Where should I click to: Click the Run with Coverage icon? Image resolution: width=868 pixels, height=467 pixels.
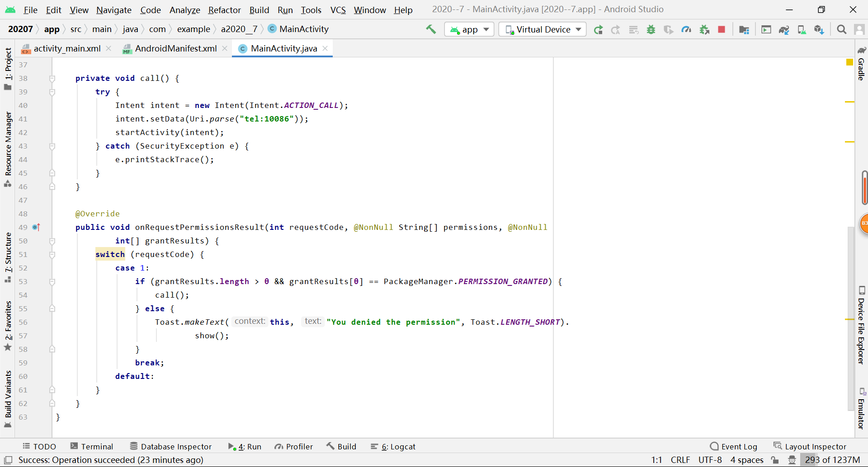click(x=669, y=30)
